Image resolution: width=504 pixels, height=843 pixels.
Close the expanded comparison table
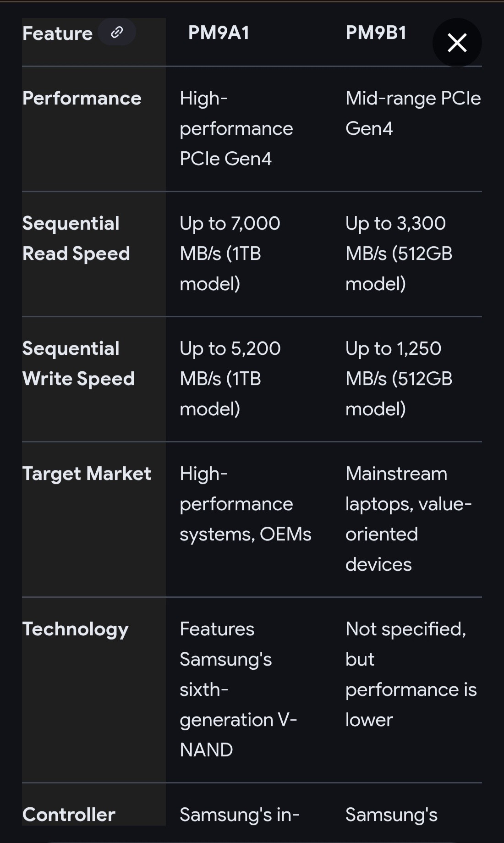coord(457,43)
